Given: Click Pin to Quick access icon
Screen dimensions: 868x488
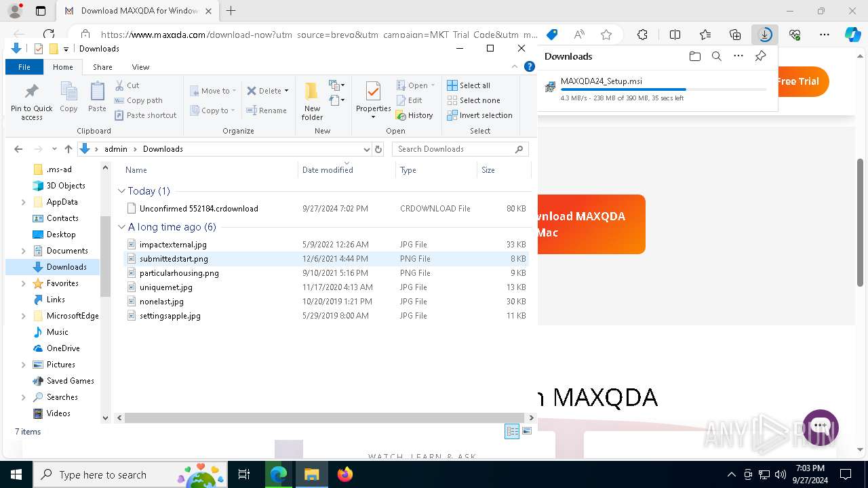Looking at the screenshot, I should [x=31, y=102].
